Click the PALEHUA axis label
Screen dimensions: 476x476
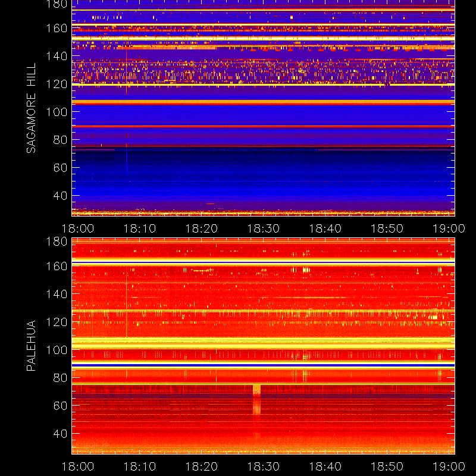[31, 346]
